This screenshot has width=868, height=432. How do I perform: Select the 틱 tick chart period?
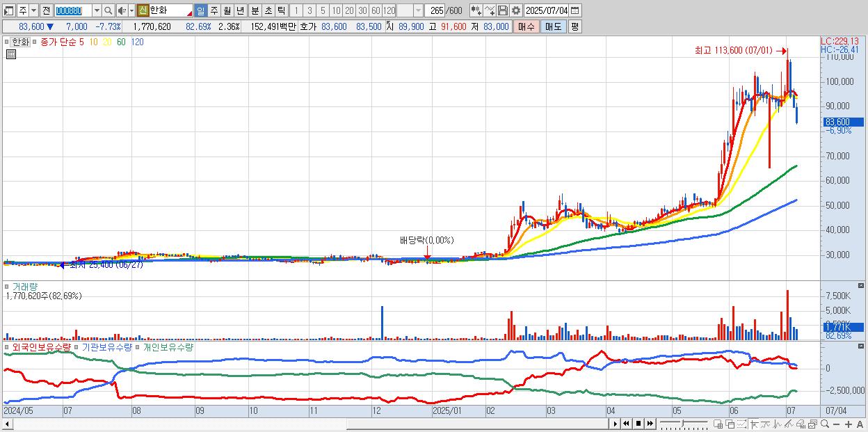coord(281,11)
